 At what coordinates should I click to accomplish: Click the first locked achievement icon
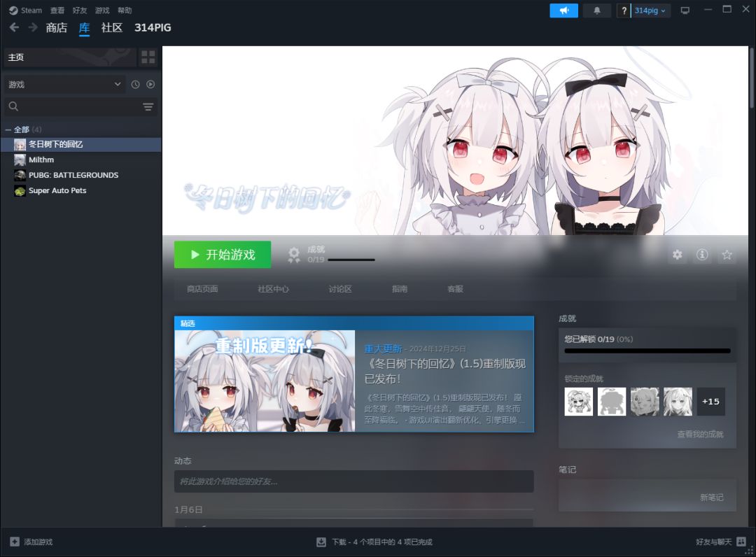pos(579,402)
